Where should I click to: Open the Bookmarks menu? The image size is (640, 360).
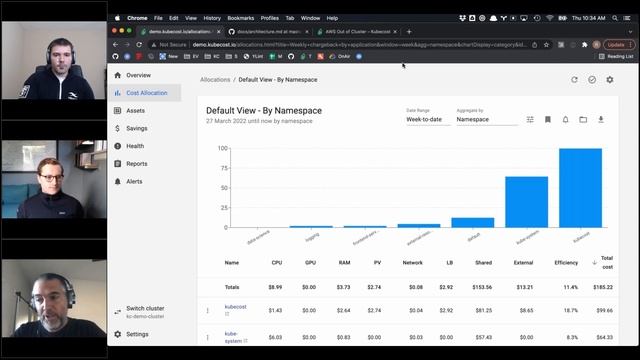coord(240,18)
